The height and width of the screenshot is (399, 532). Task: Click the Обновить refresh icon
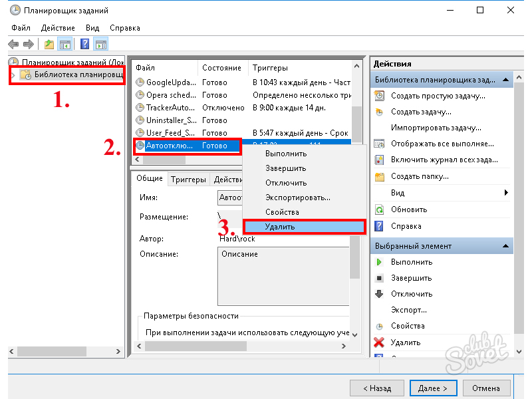[380, 209]
